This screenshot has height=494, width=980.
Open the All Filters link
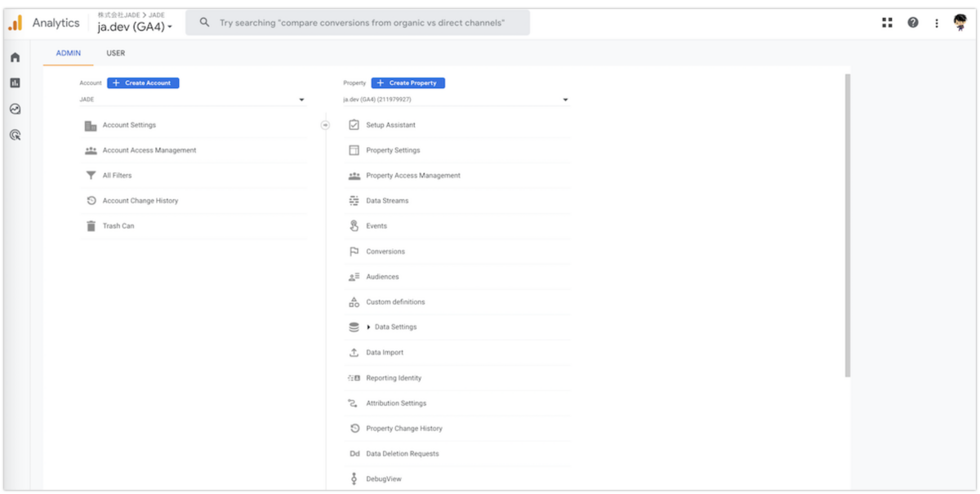pyautogui.click(x=117, y=176)
